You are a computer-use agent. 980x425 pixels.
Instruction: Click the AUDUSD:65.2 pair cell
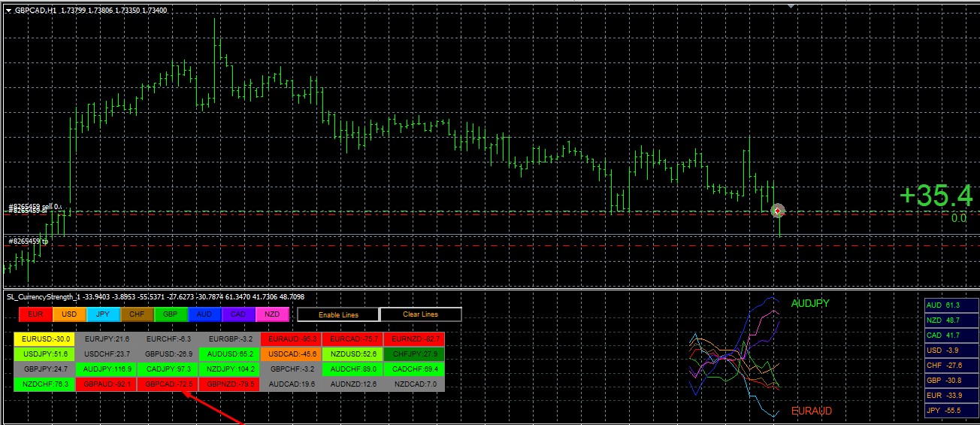229,354
